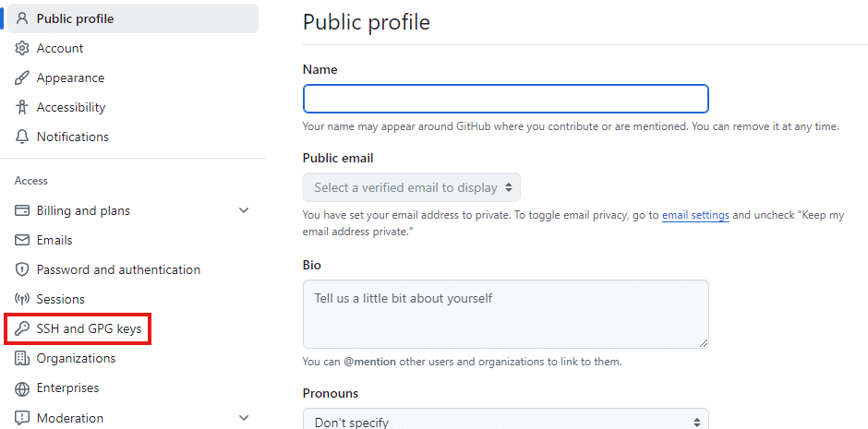The height and width of the screenshot is (429, 868).
Task: Expand the Billing and plans chevron
Action: pos(244,210)
